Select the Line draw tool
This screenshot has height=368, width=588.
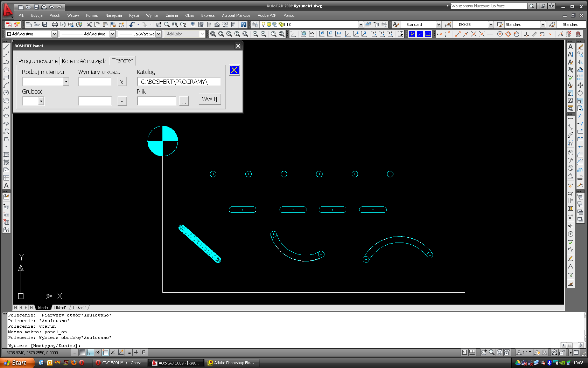6,47
